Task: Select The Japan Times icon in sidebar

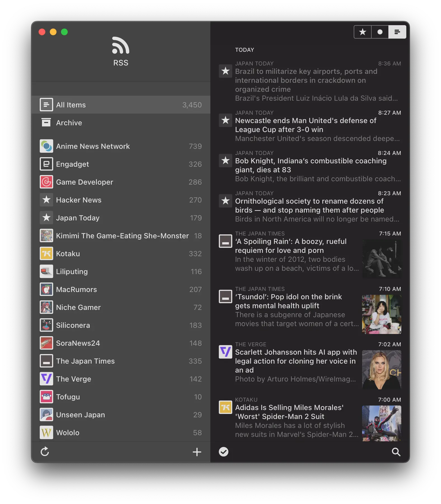Action: coord(46,361)
